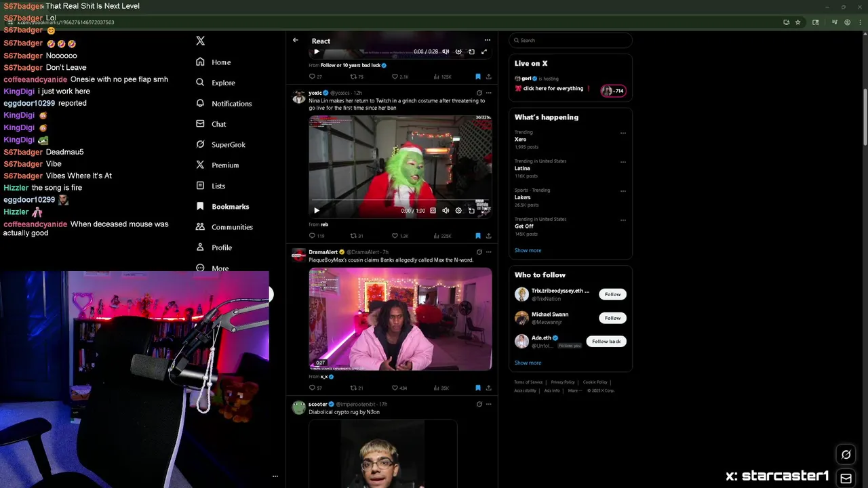Show more under Who to follow
Image resolution: width=868 pixels, height=488 pixels.
click(x=528, y=363)
